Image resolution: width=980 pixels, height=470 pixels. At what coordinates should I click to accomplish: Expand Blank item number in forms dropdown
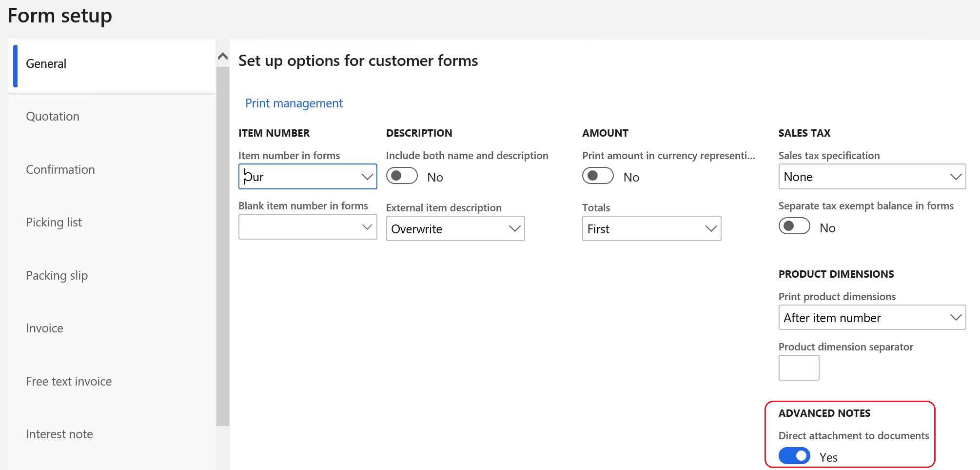308,227
